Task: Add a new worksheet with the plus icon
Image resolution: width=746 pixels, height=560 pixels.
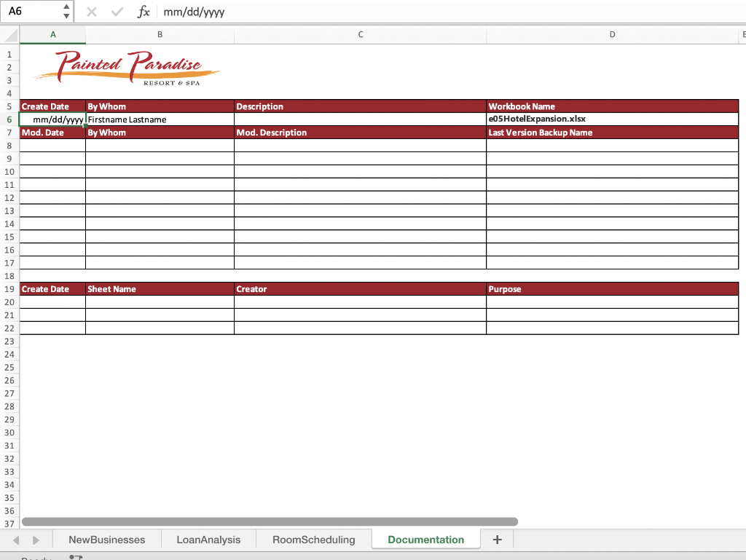Action: pyautogui.click(x=496, y=539)
